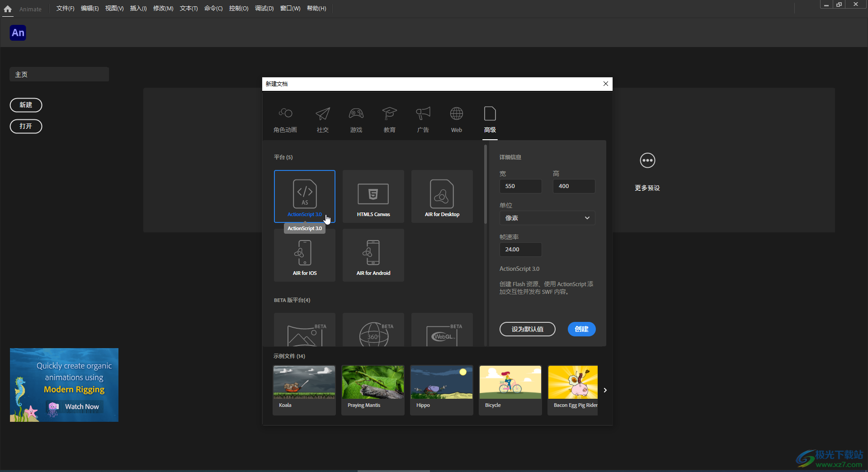This screenshot has width=868, height=472.
Task: Open the 单位 像素 dropdown
Action: [547, 218]
